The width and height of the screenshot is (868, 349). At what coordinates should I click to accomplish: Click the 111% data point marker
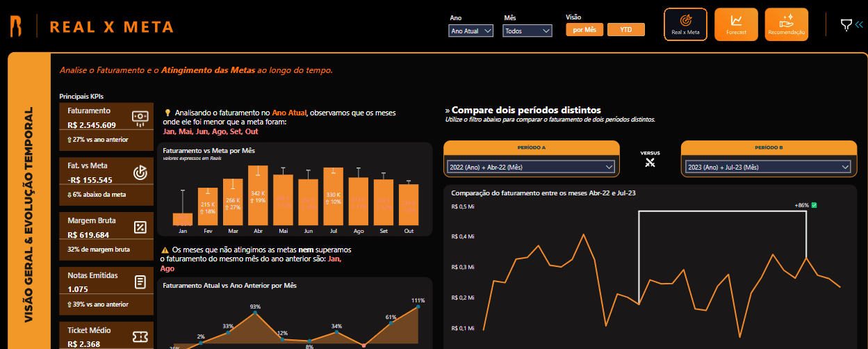click(x=418, y=307)
